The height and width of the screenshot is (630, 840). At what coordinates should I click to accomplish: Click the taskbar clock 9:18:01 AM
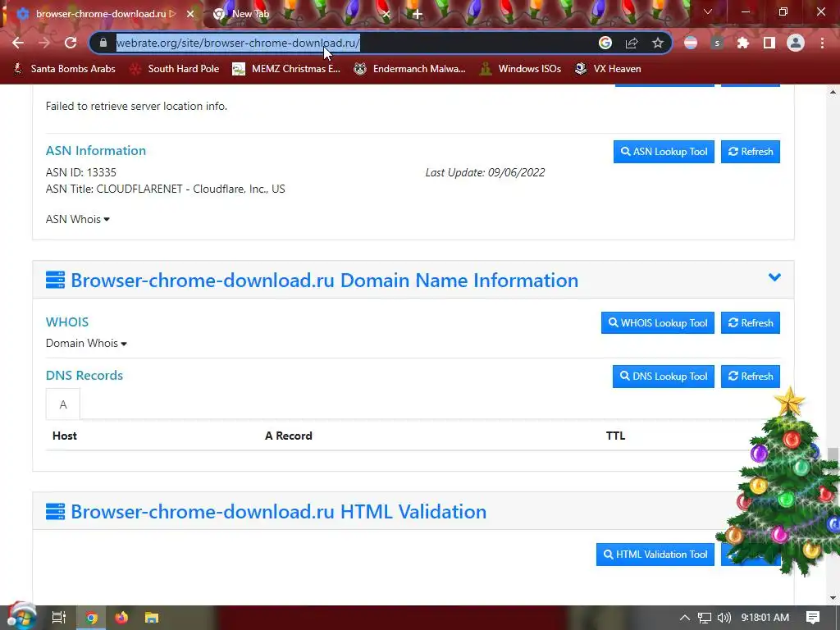point(765,618)
